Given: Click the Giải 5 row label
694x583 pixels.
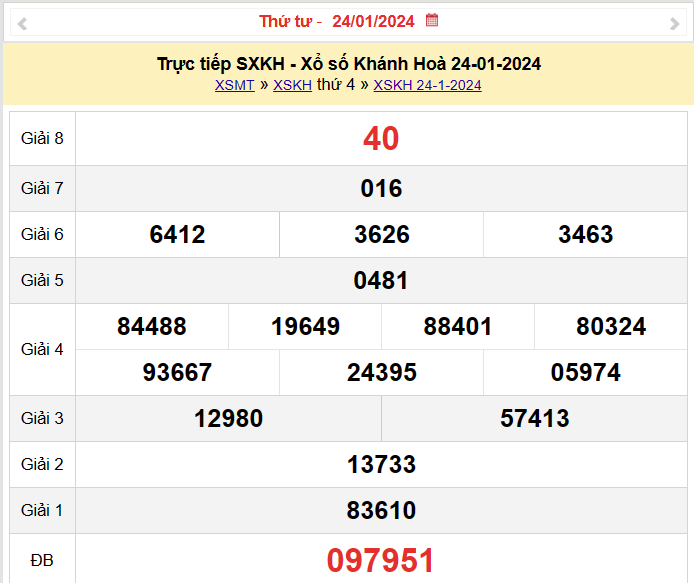Looking at the screenshot, I should (42, 280).
